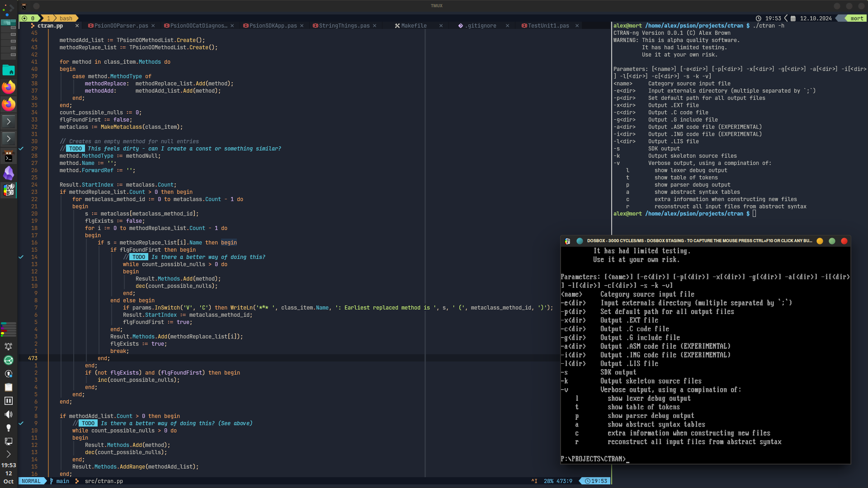Switch to the StringThings.pas tab

(x=344, y=26)
